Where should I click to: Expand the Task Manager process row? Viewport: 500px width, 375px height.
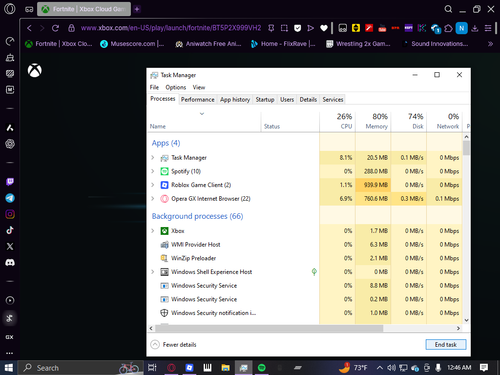tap(153, 158)
